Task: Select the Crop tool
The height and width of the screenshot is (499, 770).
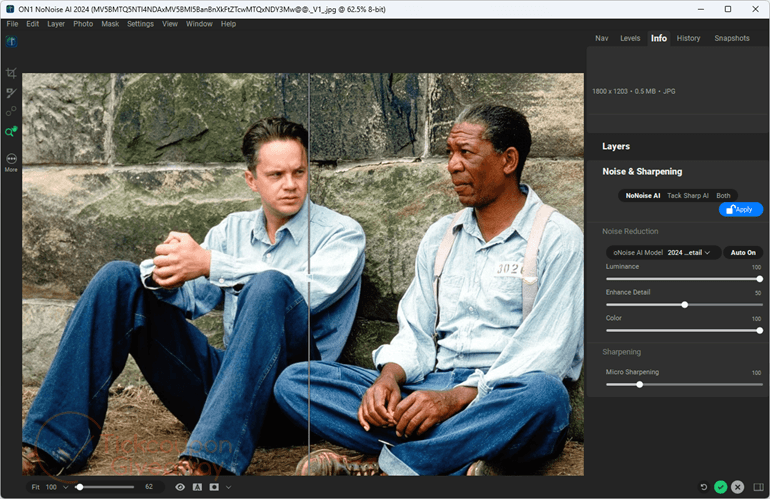Action: [11, 73]
